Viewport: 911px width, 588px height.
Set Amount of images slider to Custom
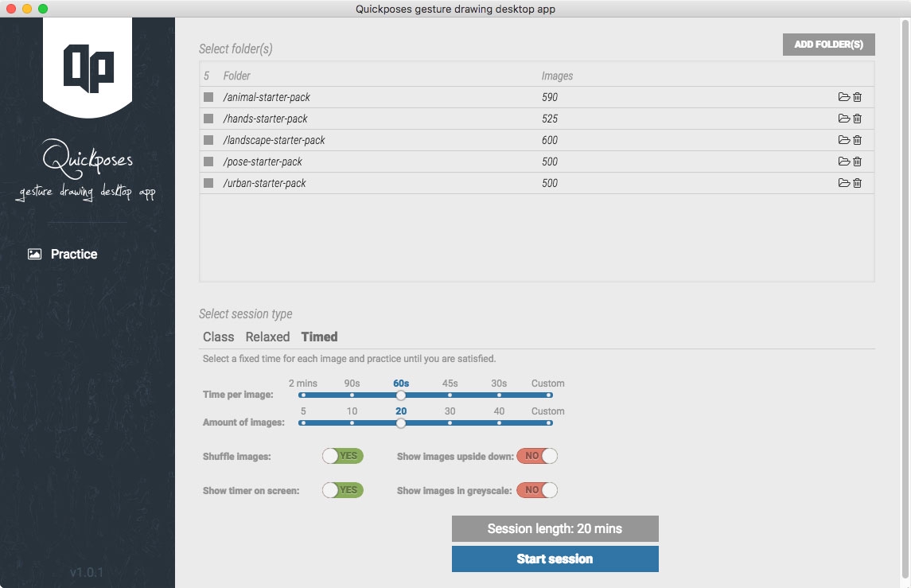coord(548,423)
